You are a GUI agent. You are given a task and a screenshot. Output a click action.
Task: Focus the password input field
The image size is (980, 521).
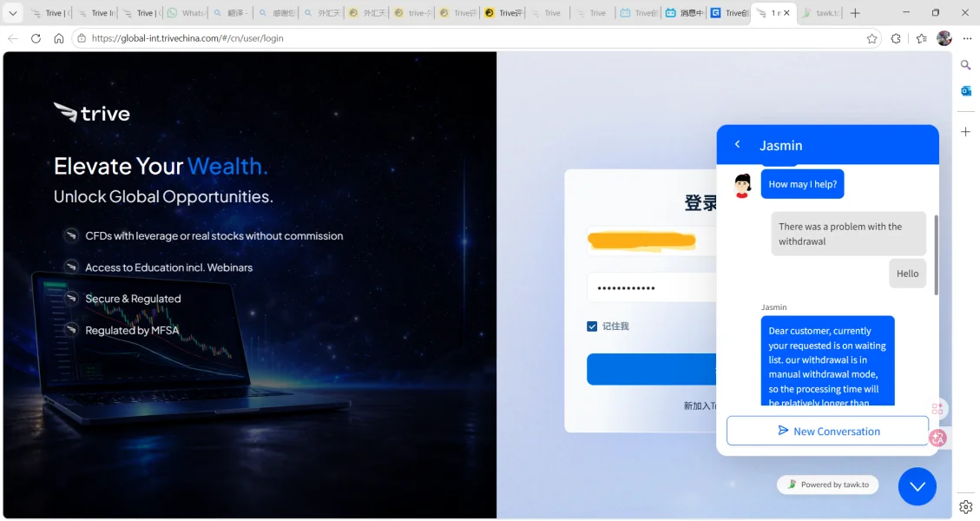(651, 287)
